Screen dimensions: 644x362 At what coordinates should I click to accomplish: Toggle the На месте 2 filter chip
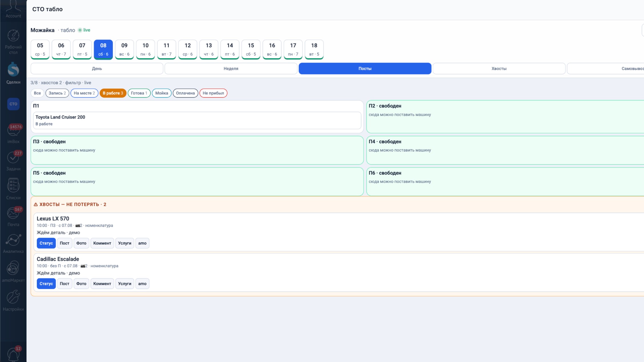point(84,93)
